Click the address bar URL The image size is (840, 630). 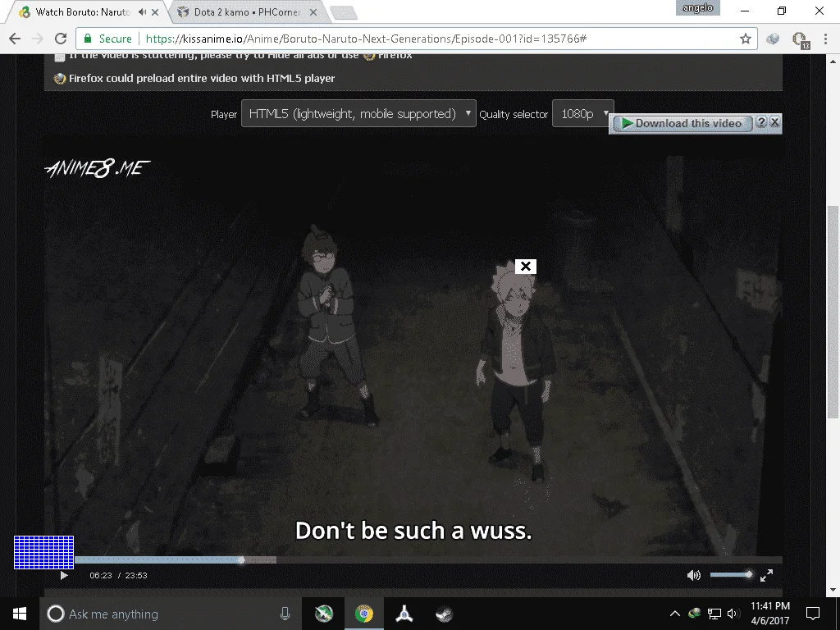(x=366, y=39)
